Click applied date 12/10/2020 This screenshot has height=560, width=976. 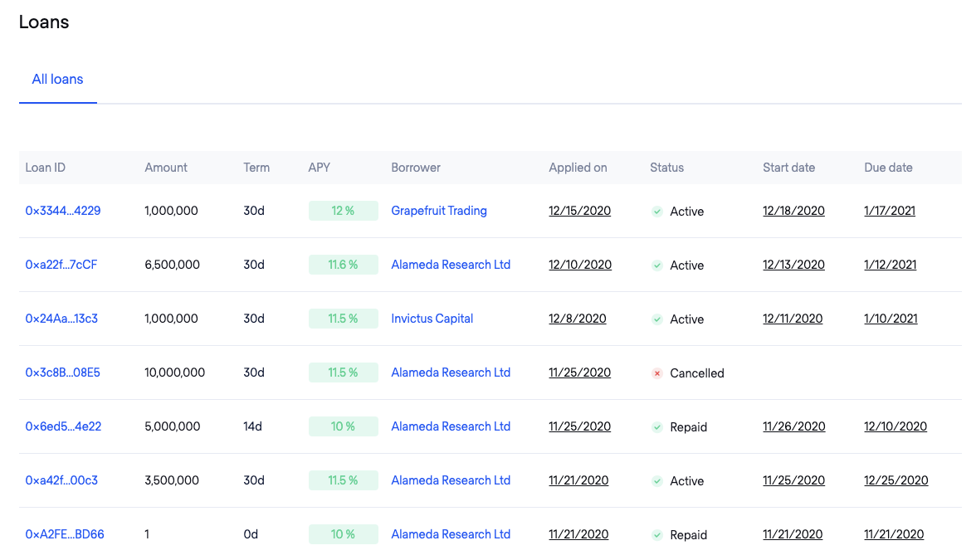pos(580,265)
